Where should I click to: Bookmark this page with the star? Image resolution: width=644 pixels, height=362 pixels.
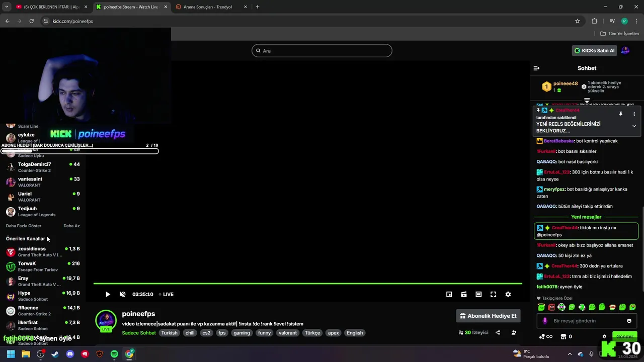click(x=578, y=21)
